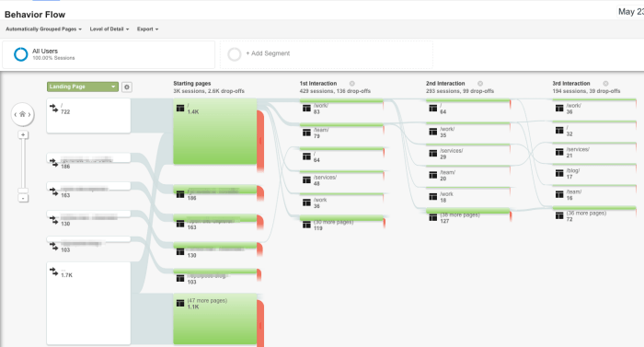The height and width of the screenshot is (347, 644).
Task: Select 2nd interaction /work 18 node
Action: point(468,196)
